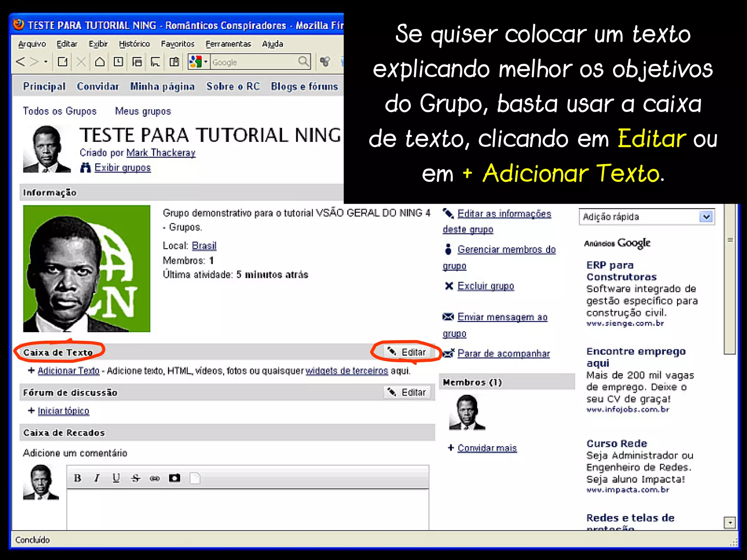This screenshot has width=747, height=560.
Task: Open the Exibir menu
Action: [98, 44]
